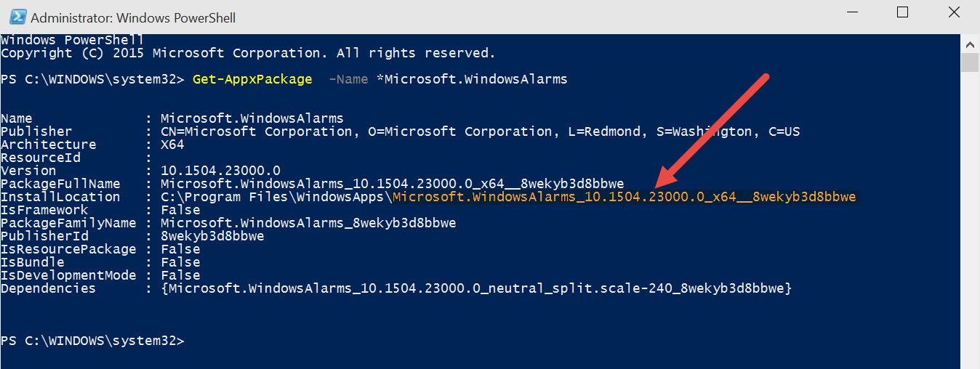The image size is (980, 369).
Task: Click the highlighted orange InstallLocation folder name
Action: [624, 197]
